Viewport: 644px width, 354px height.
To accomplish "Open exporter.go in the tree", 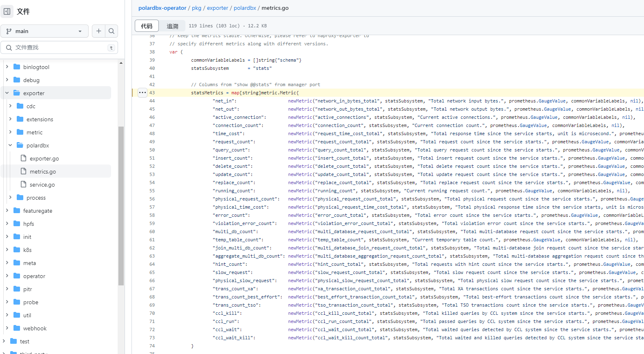I will pos(44,158).
